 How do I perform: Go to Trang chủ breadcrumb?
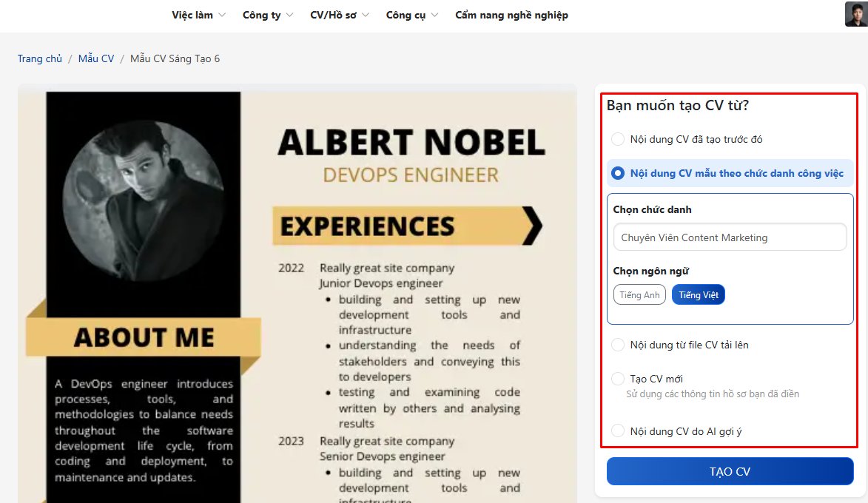[x=40, y=58]
